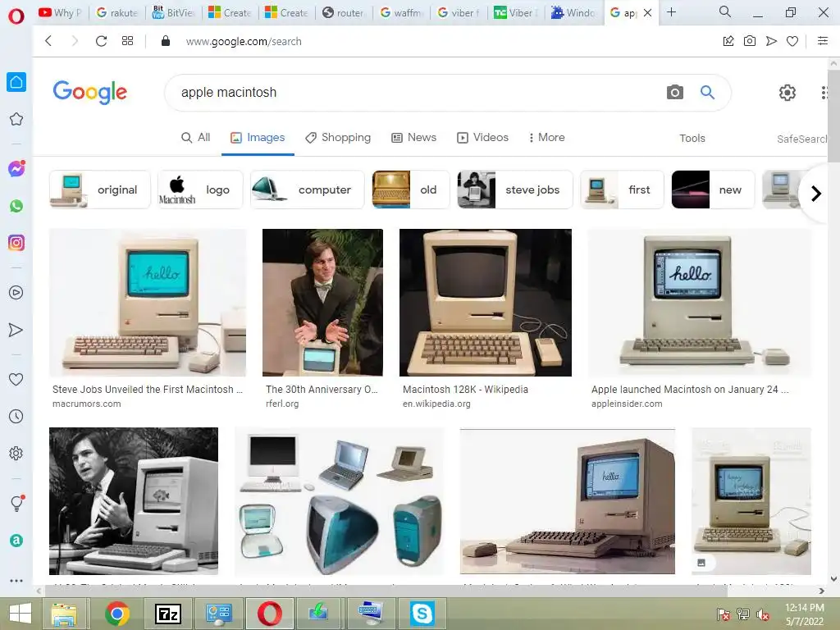Open Instagram in Opera sidebar
The image size is (840, 630).
click(16, 243)
